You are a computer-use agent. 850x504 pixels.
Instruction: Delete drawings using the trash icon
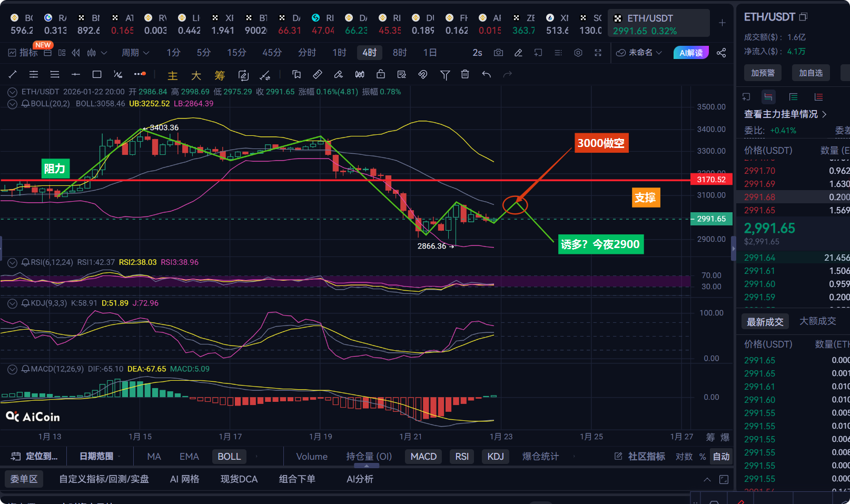click(465, 74)
